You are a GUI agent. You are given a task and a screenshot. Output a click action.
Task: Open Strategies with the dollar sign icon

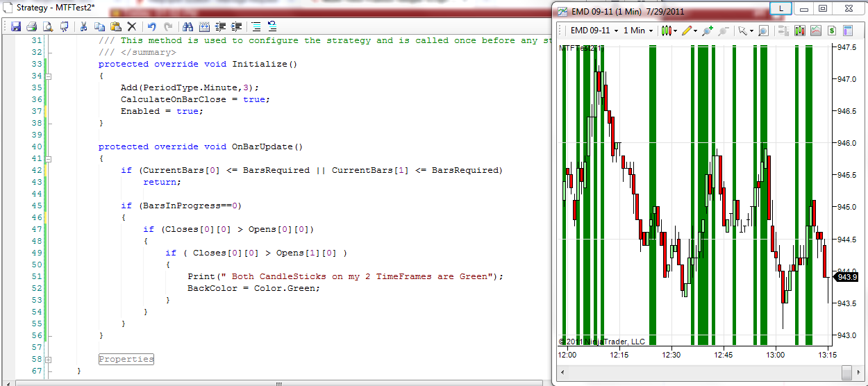(832, 31)
